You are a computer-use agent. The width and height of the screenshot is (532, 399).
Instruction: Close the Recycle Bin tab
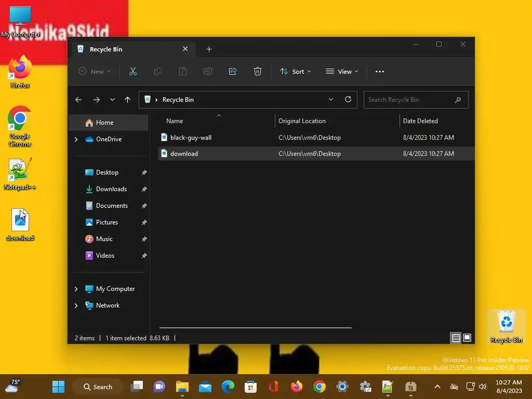(x=185, y=49)
